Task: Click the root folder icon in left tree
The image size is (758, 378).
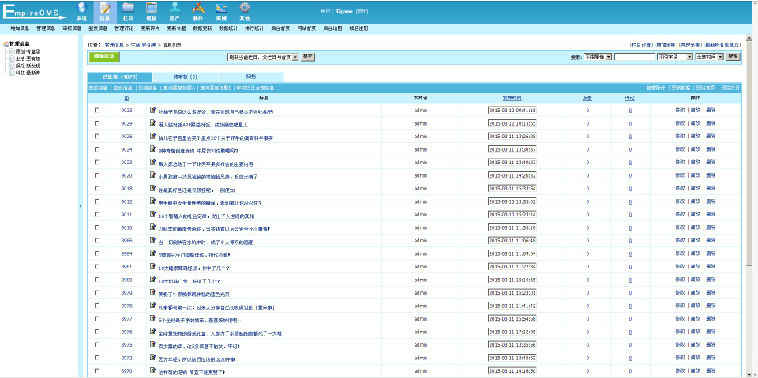Action: 5,44
